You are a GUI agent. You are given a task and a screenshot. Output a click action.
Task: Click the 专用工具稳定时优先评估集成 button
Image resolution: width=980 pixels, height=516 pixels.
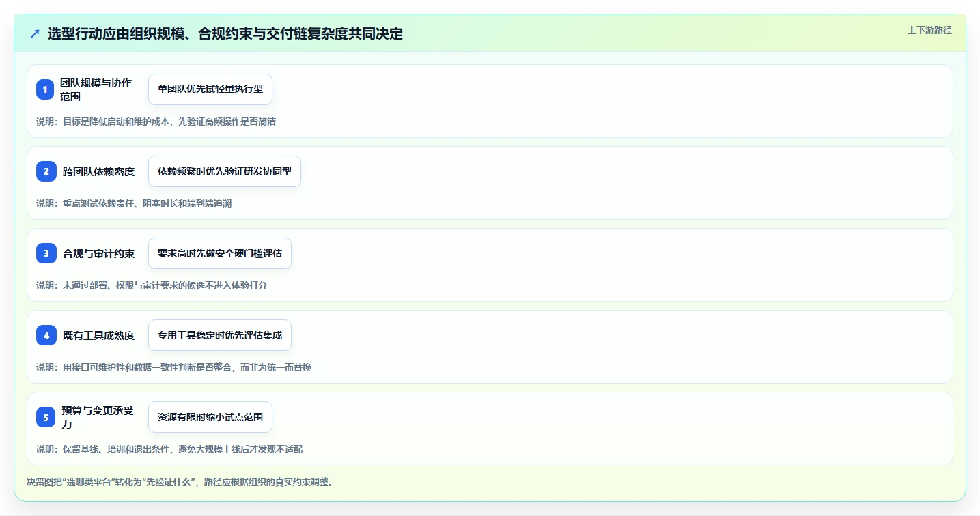coord(220,335)
